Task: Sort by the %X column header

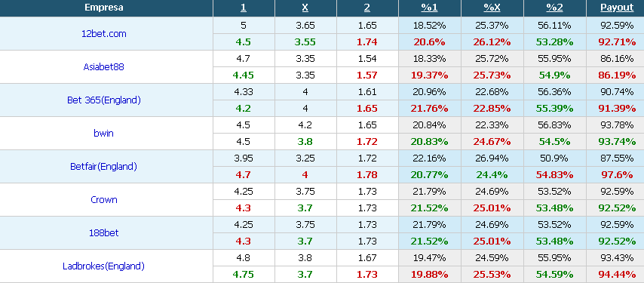Action: point(492,8)
